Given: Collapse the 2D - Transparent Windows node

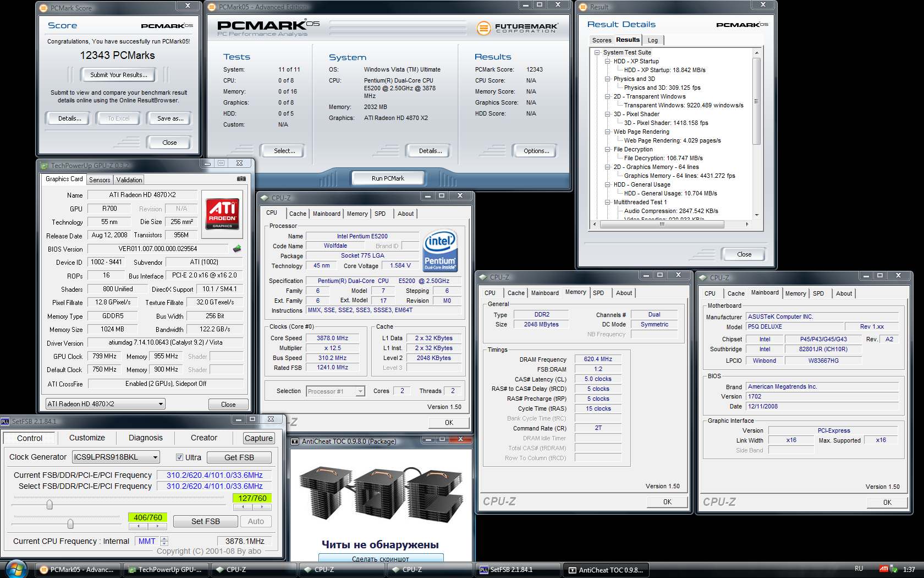Looking at the screenshot, I should [608, 97].
